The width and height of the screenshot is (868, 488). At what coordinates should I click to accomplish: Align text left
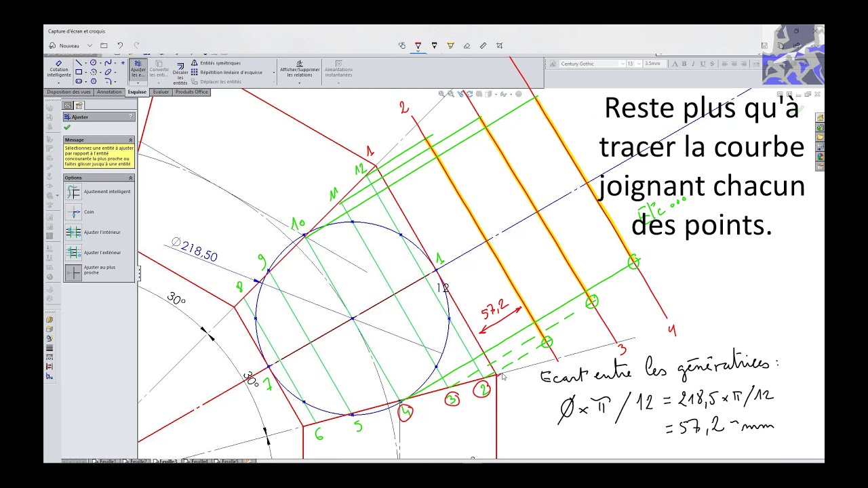point(725,64)
